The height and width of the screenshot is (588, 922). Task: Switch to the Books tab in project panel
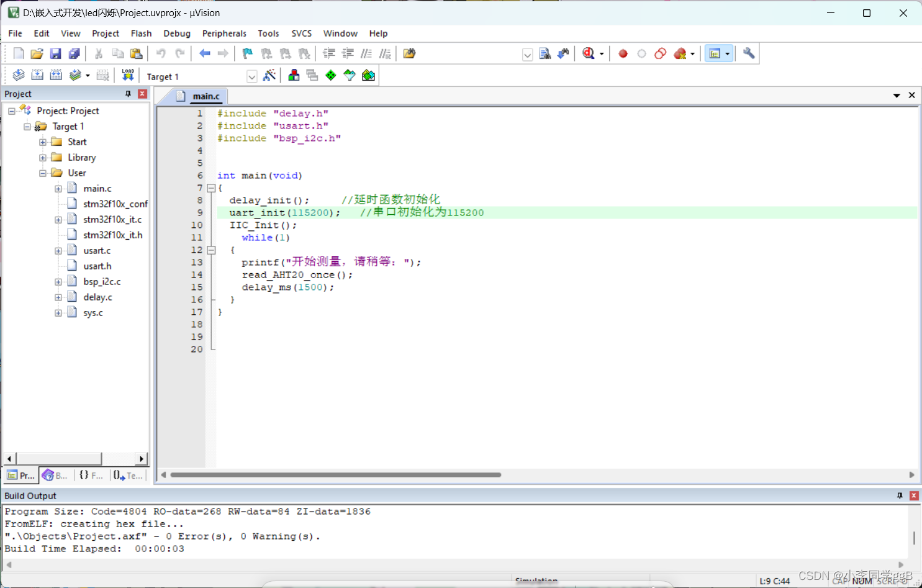pos(55,475)
